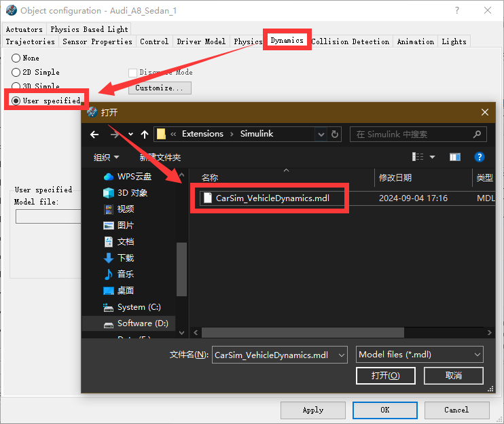Open 图片 pictures folder
Viewport: 504px width, 424px height.
coord(119,226)
